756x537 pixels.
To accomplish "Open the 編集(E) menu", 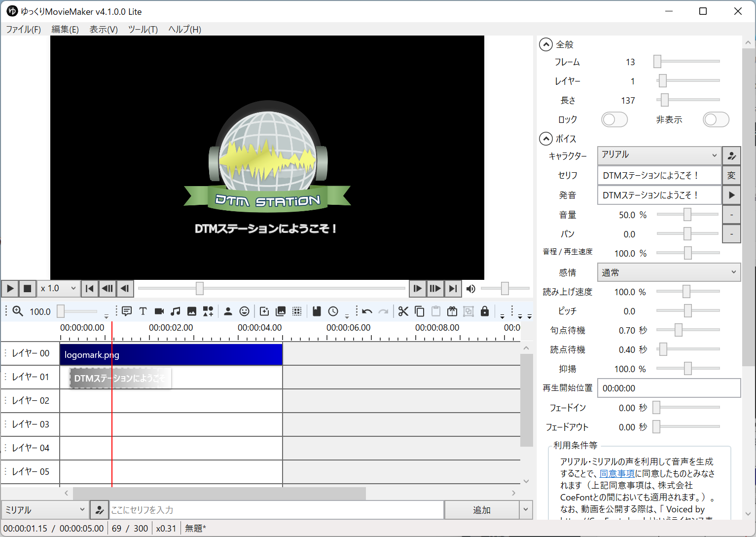I will coord(65,30).
